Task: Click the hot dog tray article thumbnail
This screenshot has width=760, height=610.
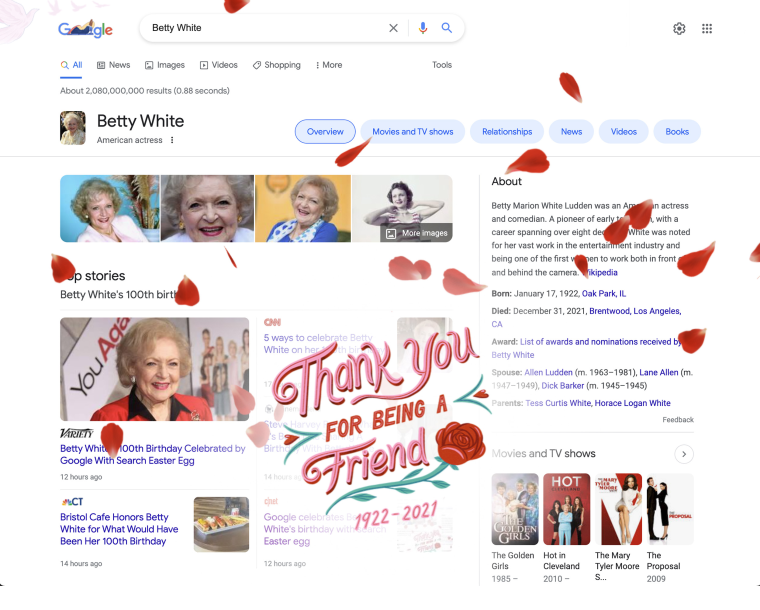Action: click(222, 525)
